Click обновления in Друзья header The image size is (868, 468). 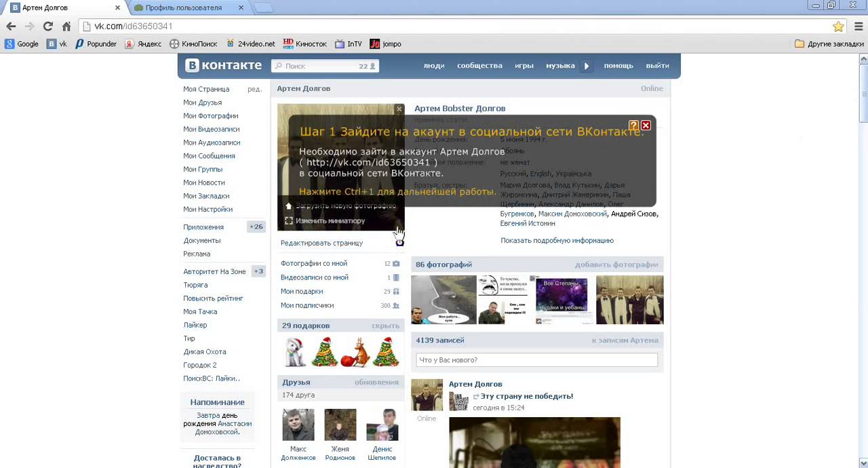[x=376, y=382]
